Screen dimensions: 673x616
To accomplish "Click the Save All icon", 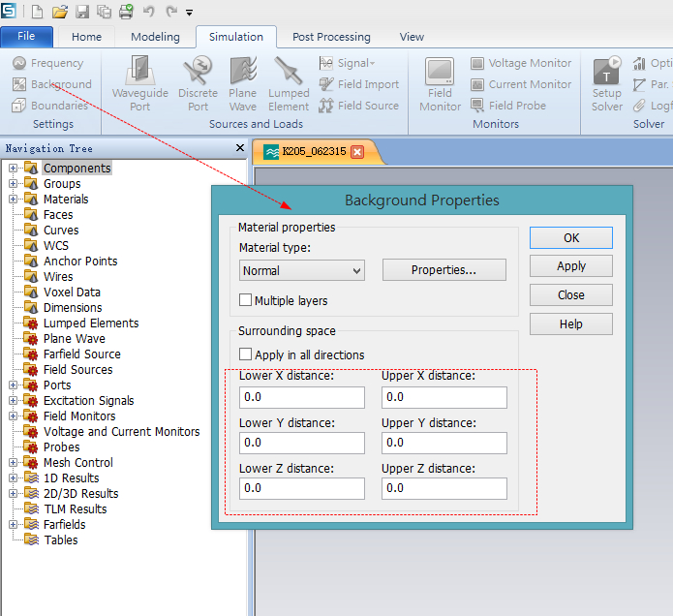I will pyautogui.click(x=104, y=12).
